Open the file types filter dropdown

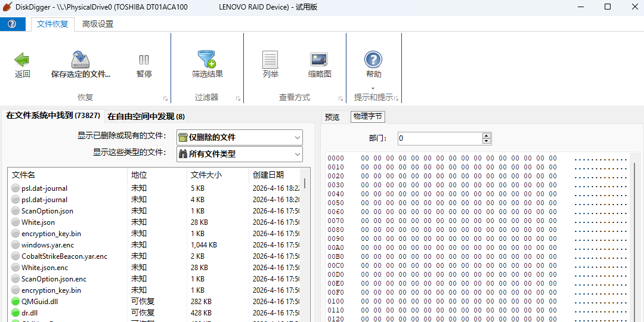[240, 154]
